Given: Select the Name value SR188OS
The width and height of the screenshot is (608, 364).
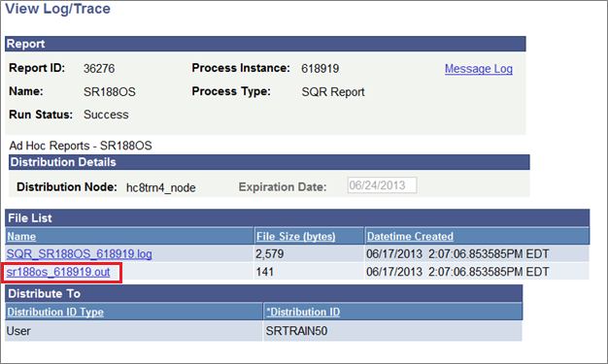Looking at the screenshot, I should coord(110,92).
